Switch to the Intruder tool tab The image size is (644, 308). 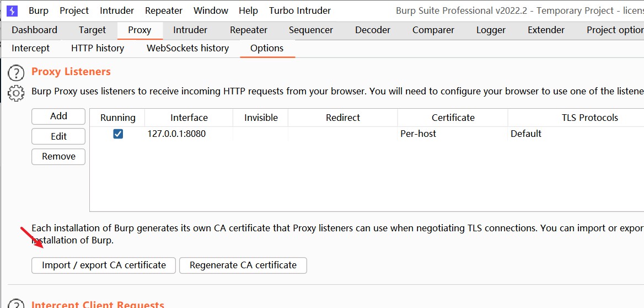190,30
